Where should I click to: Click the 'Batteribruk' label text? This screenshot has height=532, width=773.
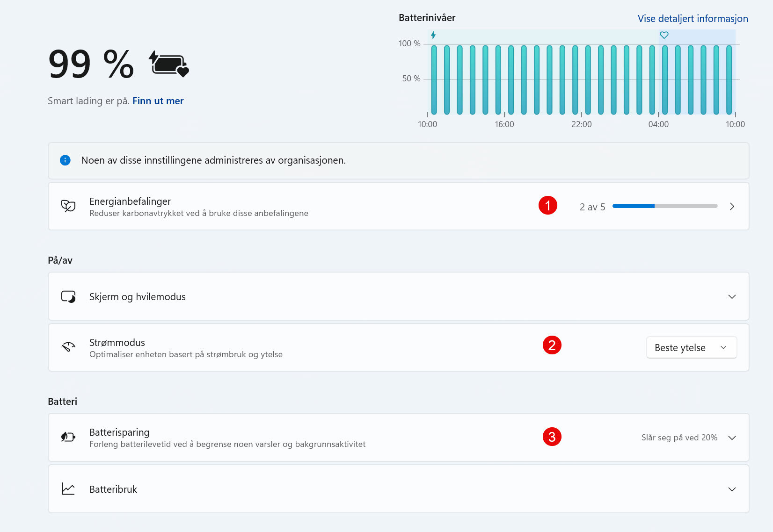(113, 489)
